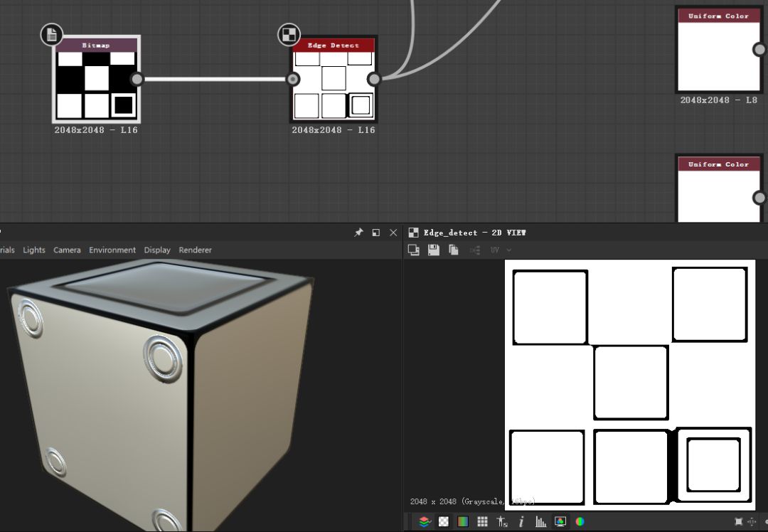Fit image to 2D view window

(739, 521)
